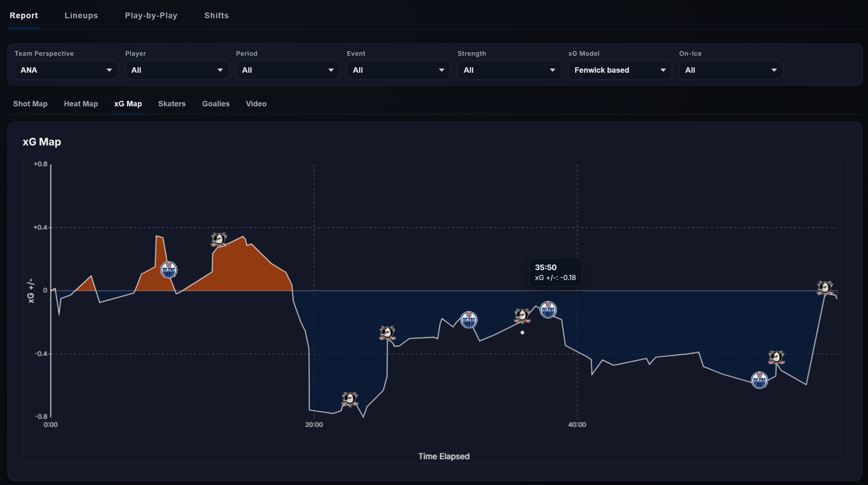
Task: Open the Shifts tab
Action: [x=216, y=15]
